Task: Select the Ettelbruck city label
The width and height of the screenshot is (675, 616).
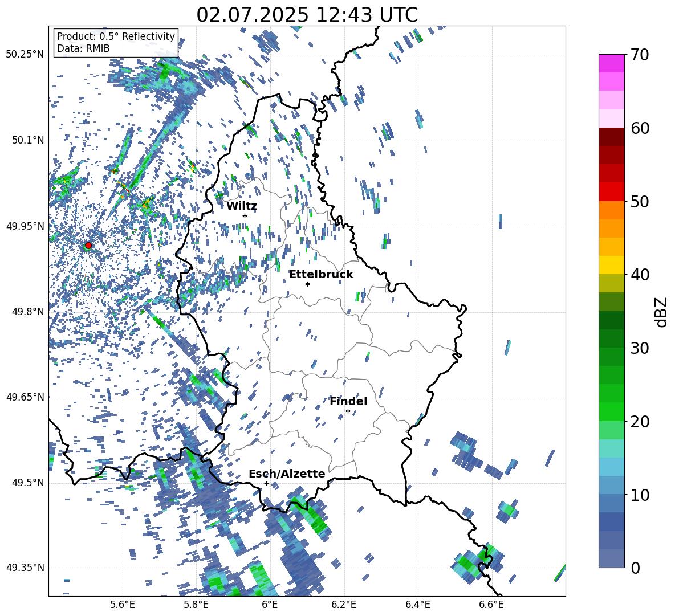Action: 321,274
